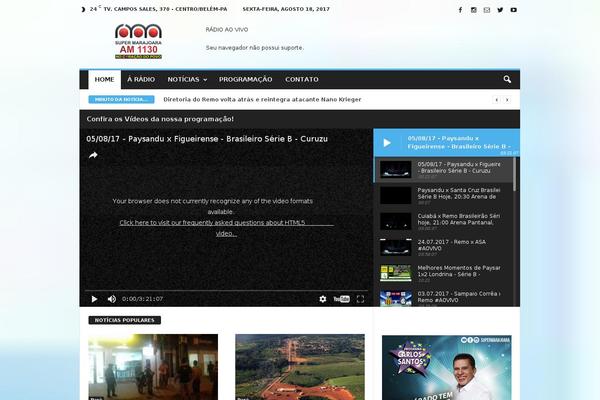Click the email envelope icon
The width and height of the screenshot is (600, 400).
(487, 10)
